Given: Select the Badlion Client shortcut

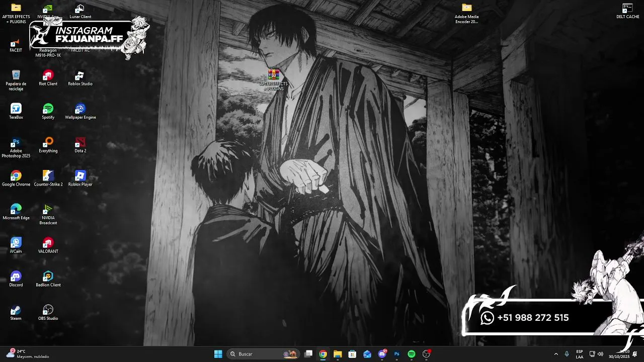Looking at the screenshot, I should pyautogui.click(x=48, y=279).
